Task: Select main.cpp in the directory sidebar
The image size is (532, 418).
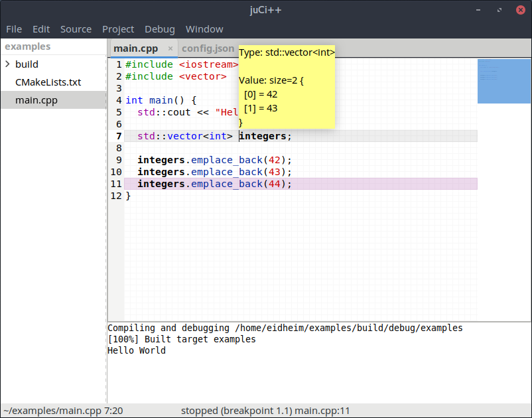Action: click(36, 100)
